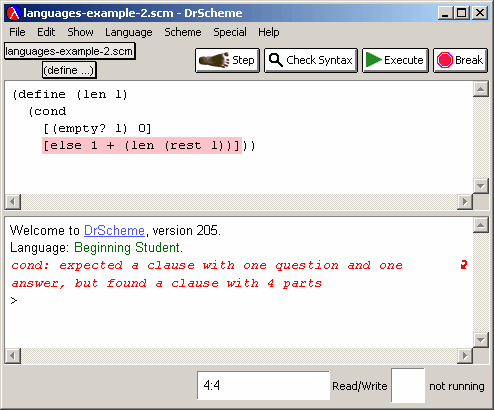Click definitions pane right scroll arrow
The width and height of the screenshot is (494, 410).
[465, 202]
